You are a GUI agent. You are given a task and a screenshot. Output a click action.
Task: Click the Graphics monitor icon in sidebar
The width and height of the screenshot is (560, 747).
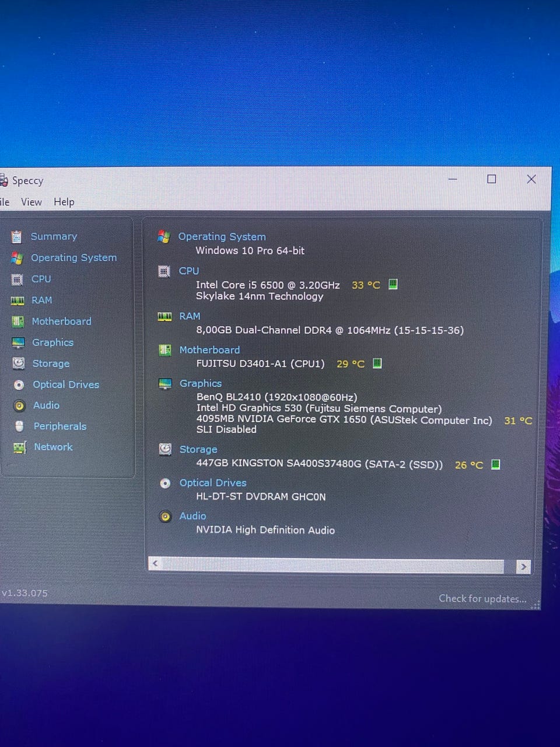(x=18, y=343)
